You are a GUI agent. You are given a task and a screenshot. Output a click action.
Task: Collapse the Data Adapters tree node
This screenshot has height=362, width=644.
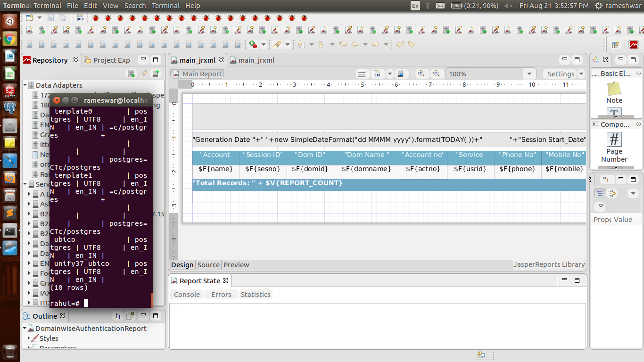click(25, 85)
